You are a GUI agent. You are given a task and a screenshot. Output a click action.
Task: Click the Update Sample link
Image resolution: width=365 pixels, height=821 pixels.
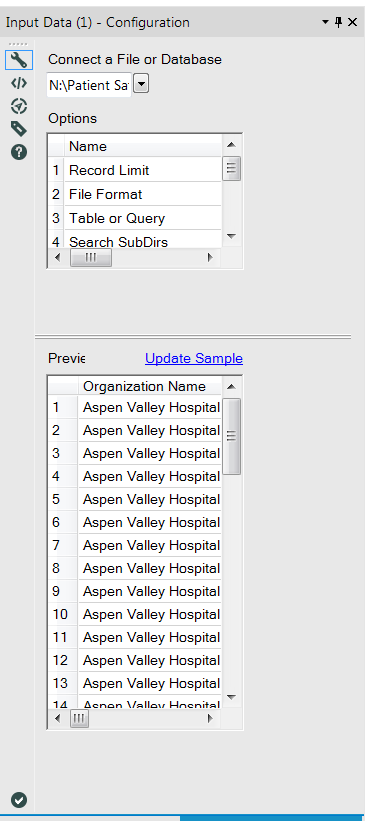click(x=194, y=359)
